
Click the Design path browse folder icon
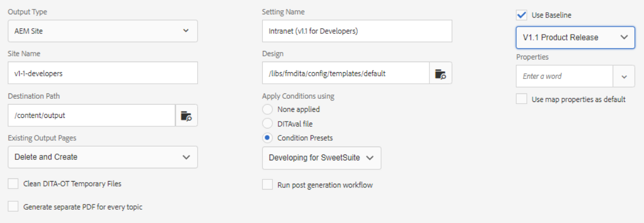pos(440,73)
